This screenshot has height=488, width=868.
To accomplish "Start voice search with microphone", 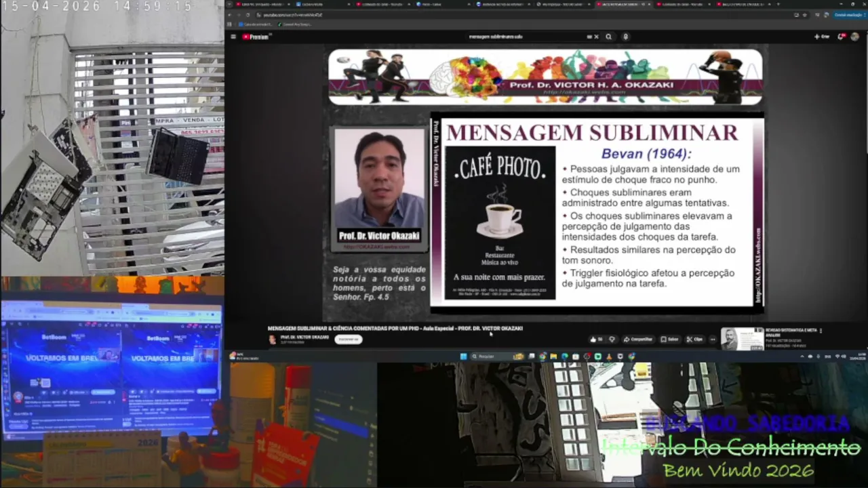I will tap(625, 37).
